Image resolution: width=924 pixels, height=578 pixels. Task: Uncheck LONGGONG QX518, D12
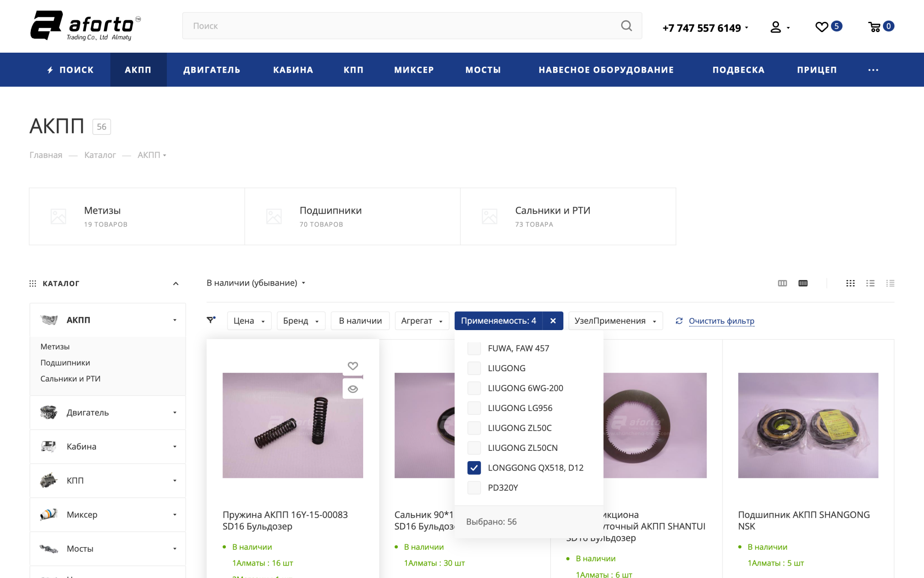coord(474,468)
